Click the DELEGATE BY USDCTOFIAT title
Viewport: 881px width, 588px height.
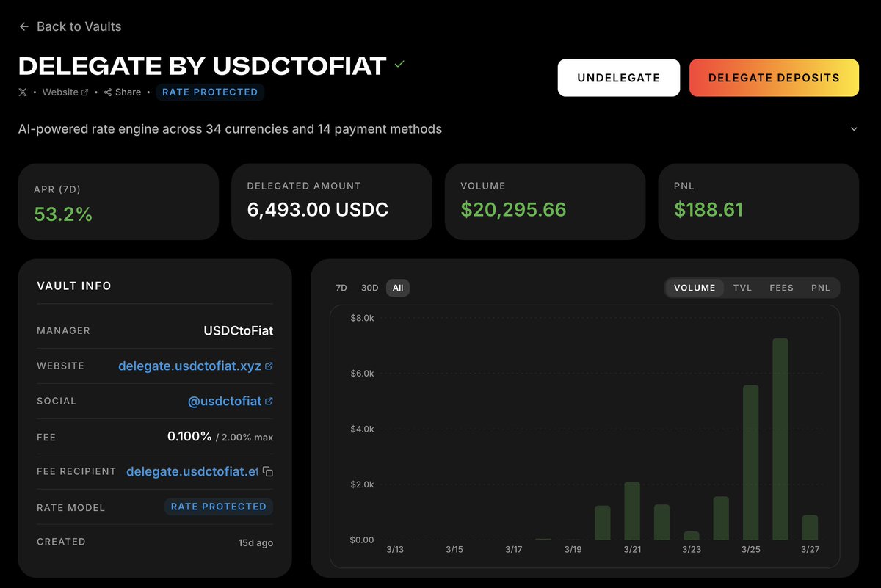[202, 66]
